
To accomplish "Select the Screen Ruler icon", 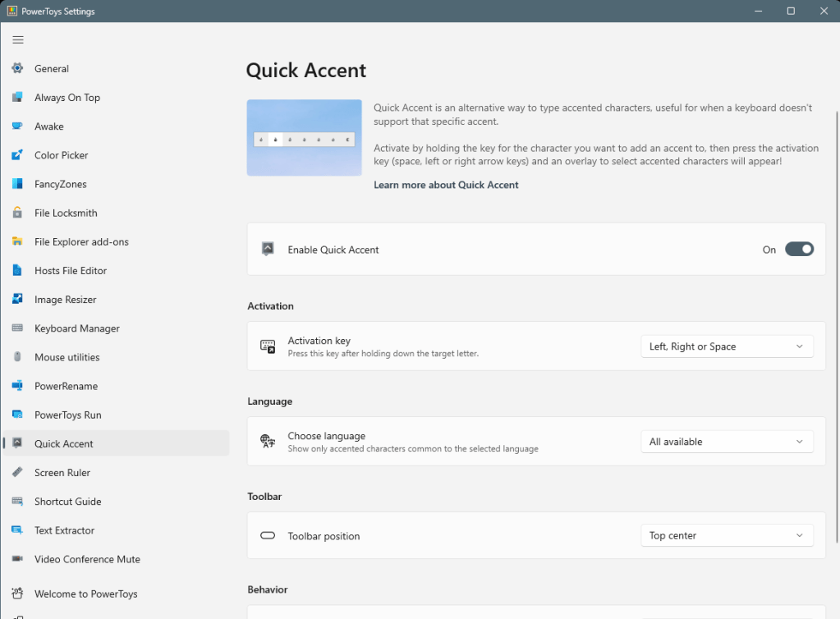I will [x=17, y=473].
